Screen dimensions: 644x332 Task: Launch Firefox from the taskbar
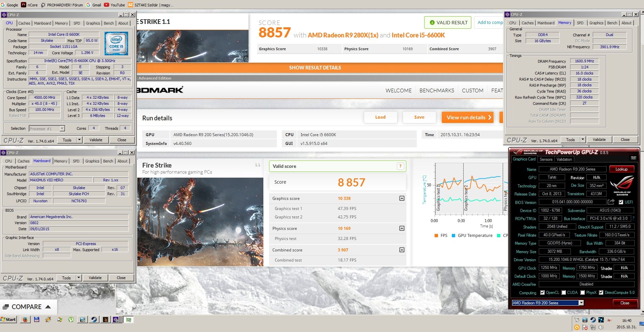[25, 319]
